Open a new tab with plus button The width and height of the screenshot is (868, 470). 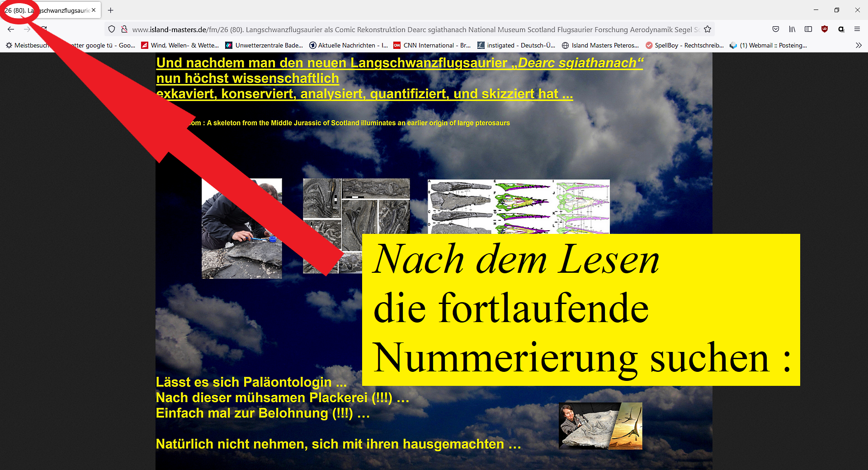coord(111,10)
